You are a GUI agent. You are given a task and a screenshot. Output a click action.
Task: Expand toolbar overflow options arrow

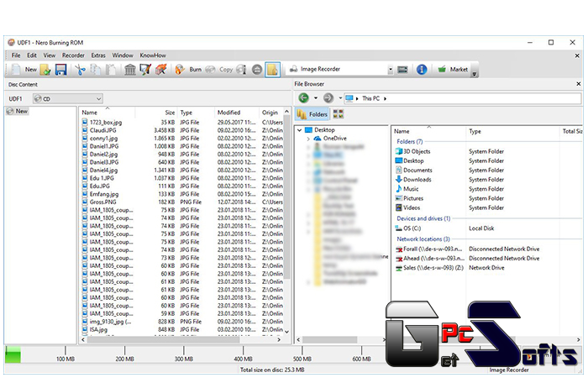pyautogui.click(x=475, y=74)
